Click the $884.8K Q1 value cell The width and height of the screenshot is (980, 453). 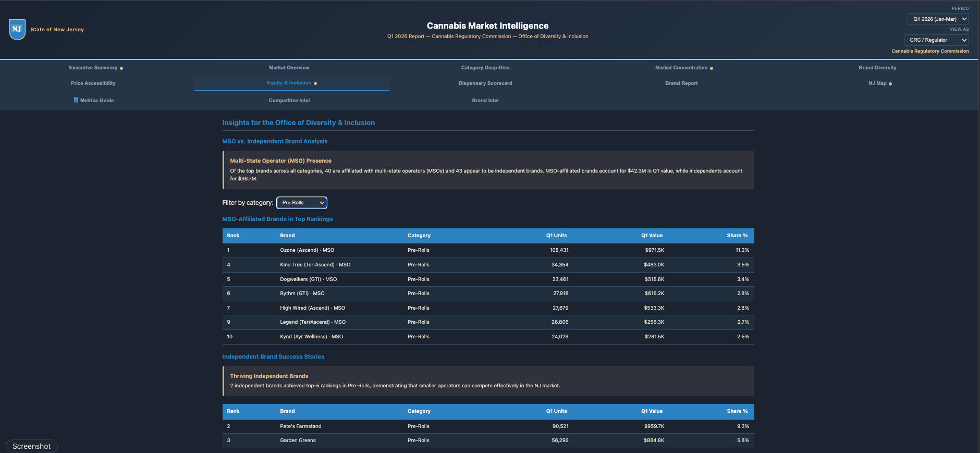point(654,440)
